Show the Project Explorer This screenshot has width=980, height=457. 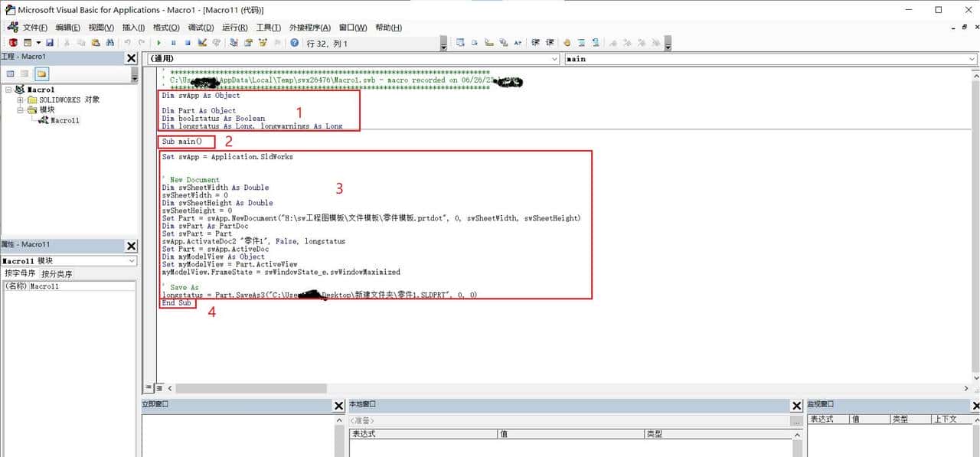coord(234,42)
